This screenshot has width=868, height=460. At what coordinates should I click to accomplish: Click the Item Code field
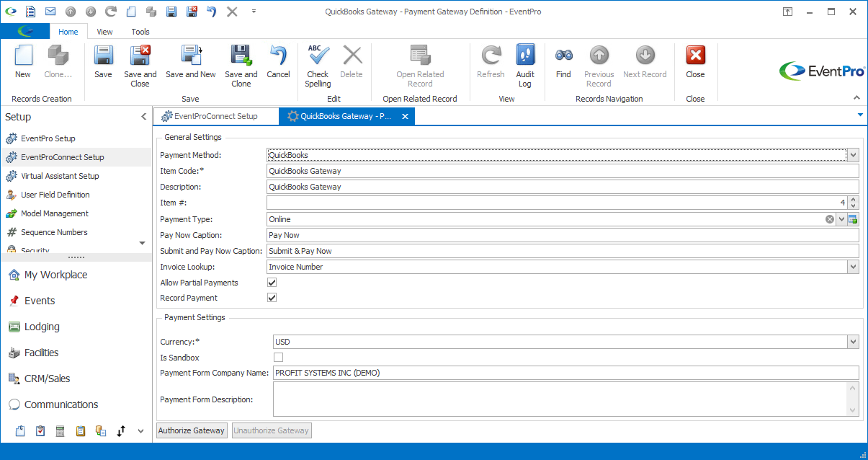click(563, 171)
